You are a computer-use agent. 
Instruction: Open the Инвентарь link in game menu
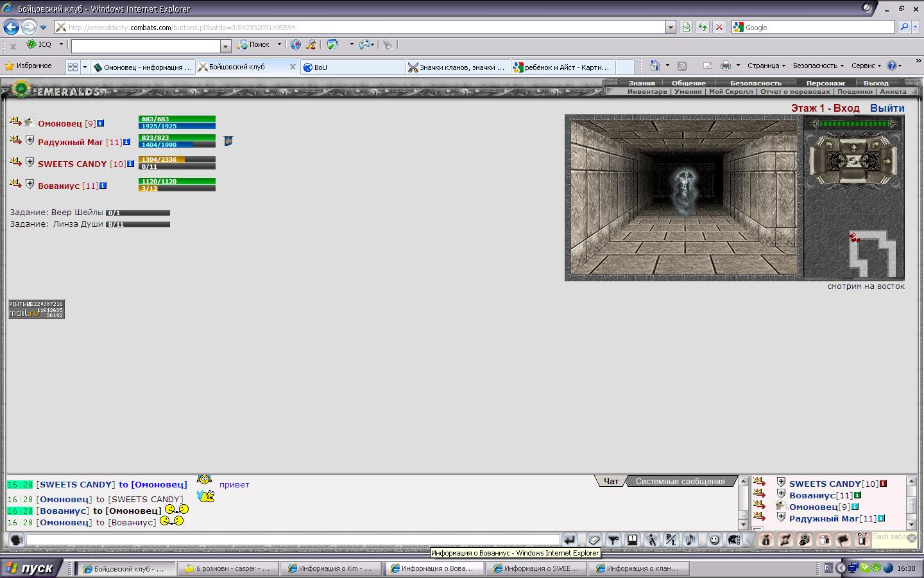click(x=647, y=92)
